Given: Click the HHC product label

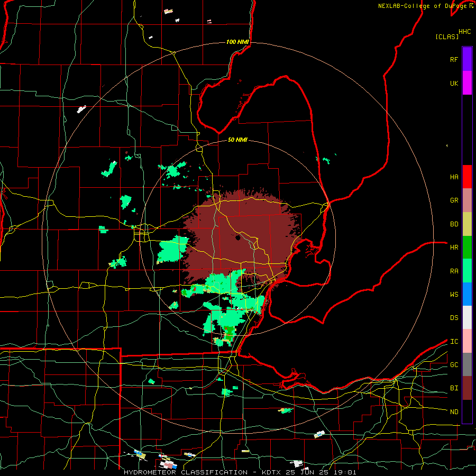Looking at the screenshot, I should tap(464, 32).
